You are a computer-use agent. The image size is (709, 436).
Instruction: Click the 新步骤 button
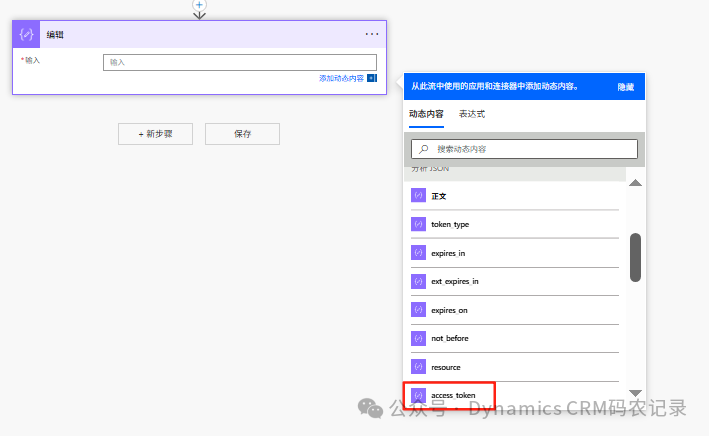tap(156, 134)
